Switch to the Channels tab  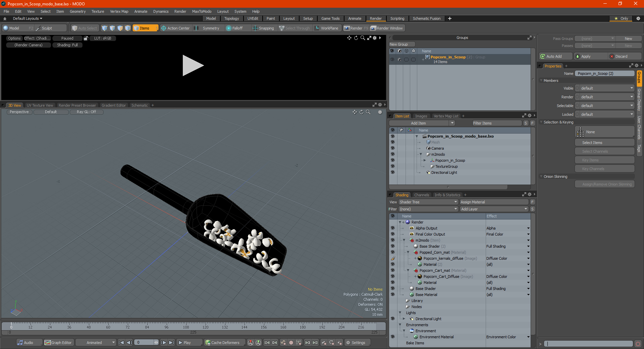(x=421, y=195)
